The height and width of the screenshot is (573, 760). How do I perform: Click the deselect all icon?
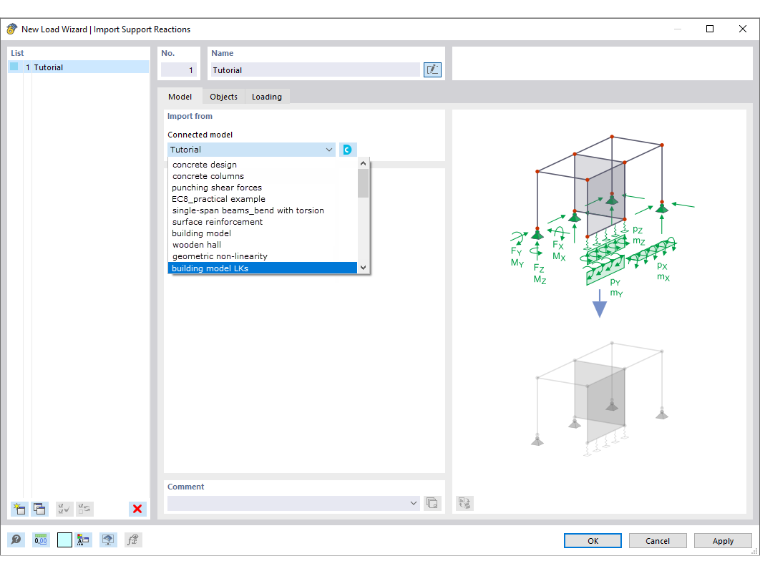tap(84, 509)
